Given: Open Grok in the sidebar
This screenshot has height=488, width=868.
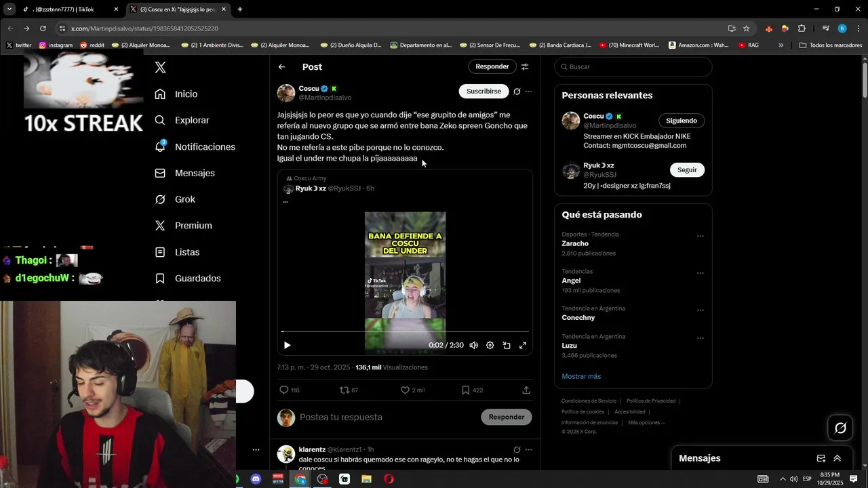Looking at the screenshot, I should [175, 199].
